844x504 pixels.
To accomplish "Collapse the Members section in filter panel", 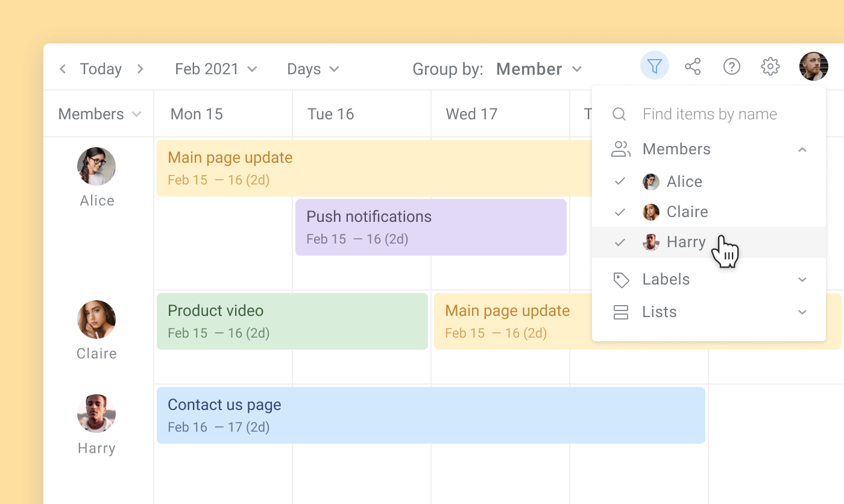I will pyautogui.click(x=802, y=149).
